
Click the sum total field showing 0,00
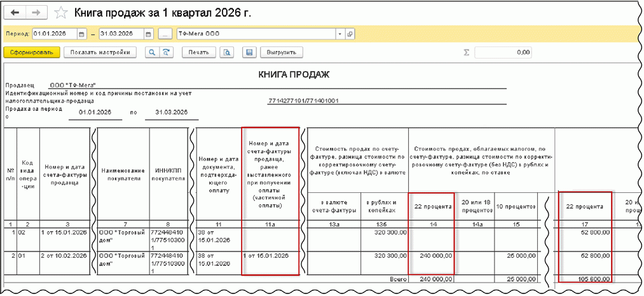coord(502,52)
